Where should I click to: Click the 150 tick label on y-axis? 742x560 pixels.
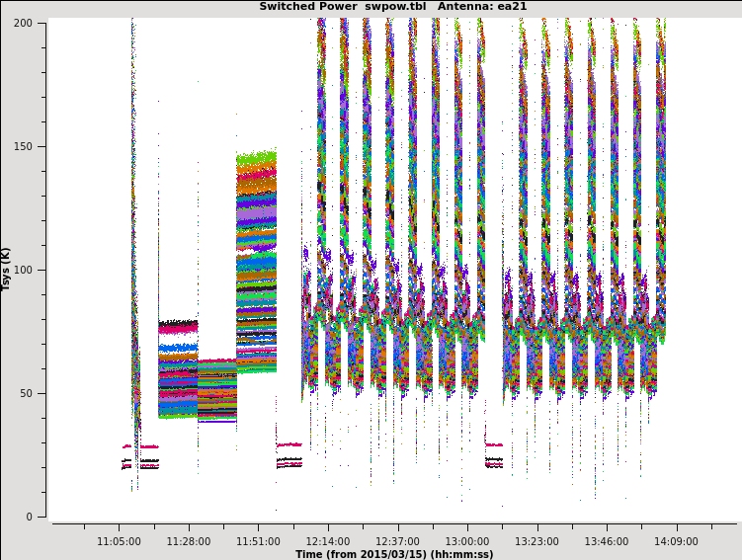(x=22, y=146)
